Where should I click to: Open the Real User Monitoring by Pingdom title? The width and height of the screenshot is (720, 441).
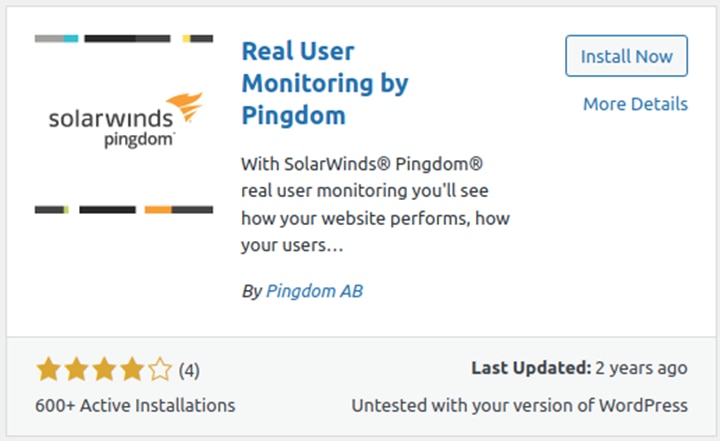click(325, 83)
